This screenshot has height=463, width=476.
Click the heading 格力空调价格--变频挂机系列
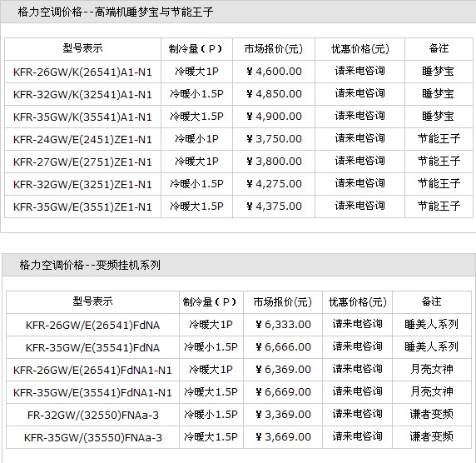click(90, 265)
